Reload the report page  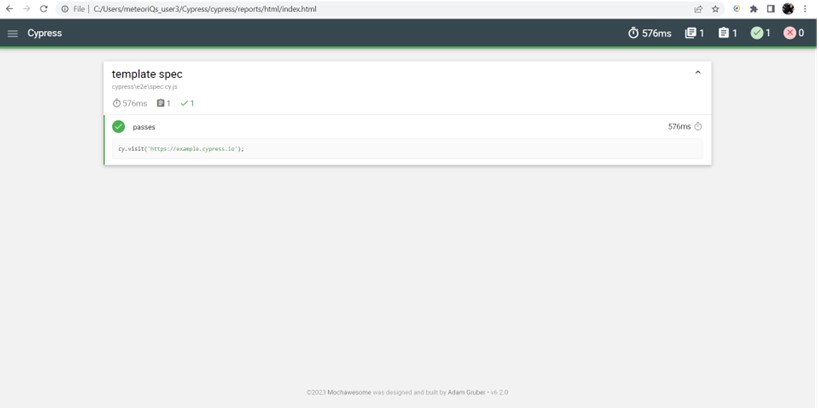point(44,9)
